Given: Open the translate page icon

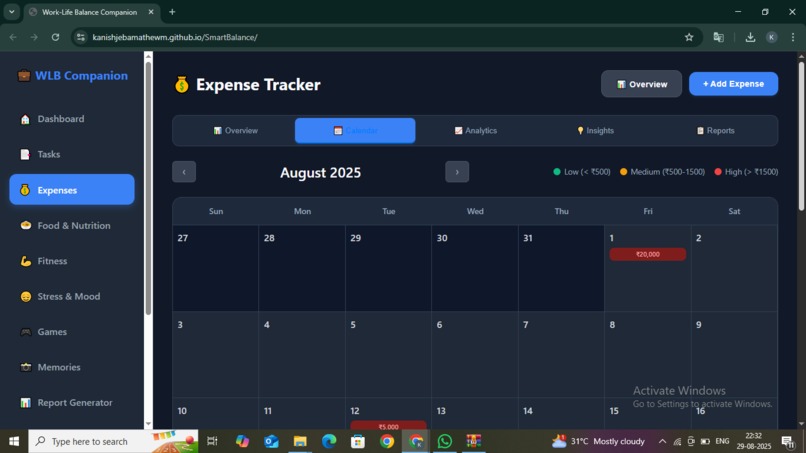Looking at the screenshot, I should (719, 37).
